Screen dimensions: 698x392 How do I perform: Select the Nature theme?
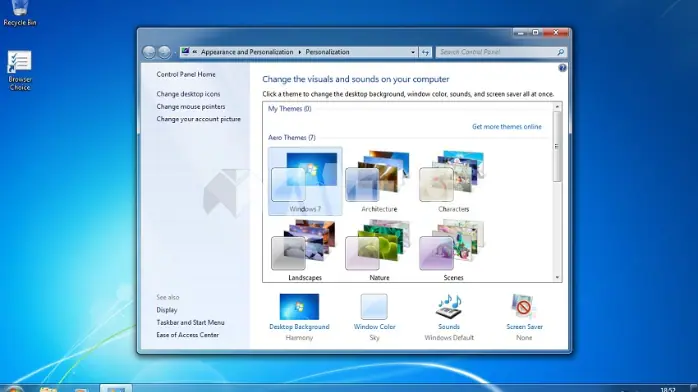(379, 250)
